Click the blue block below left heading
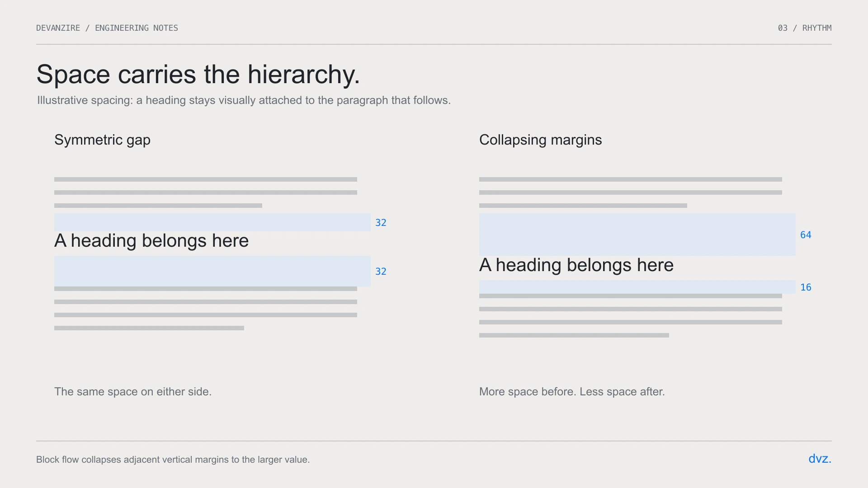868x488 pixels. pos(212,271)
